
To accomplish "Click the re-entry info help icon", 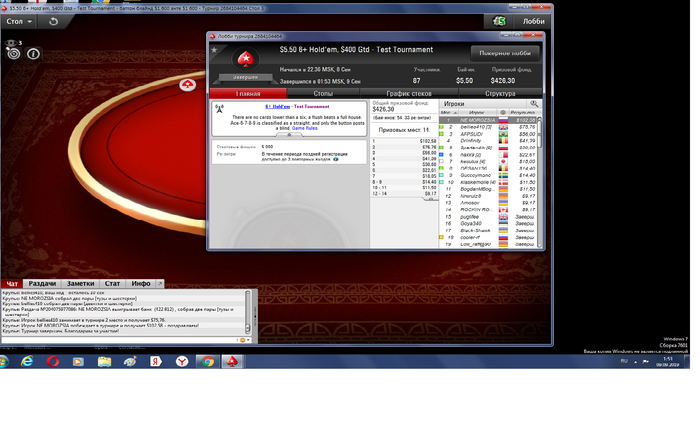I will (336, 159).
